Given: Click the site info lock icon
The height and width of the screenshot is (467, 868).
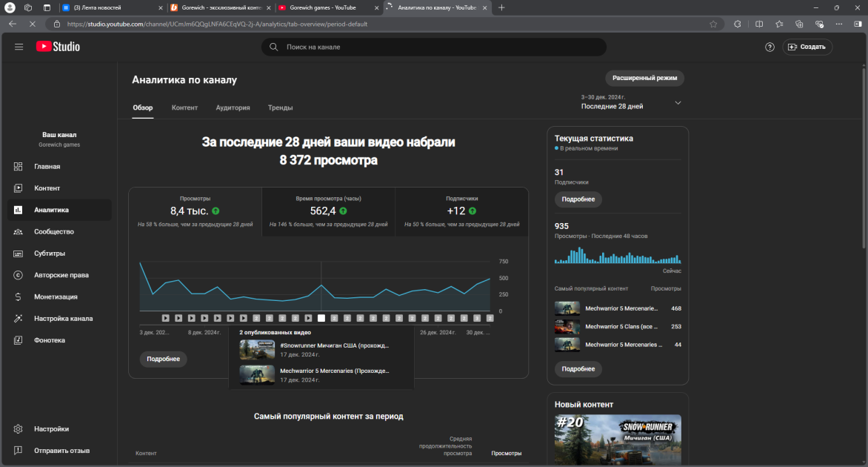Looking at the screenshot, I should 56,24.
